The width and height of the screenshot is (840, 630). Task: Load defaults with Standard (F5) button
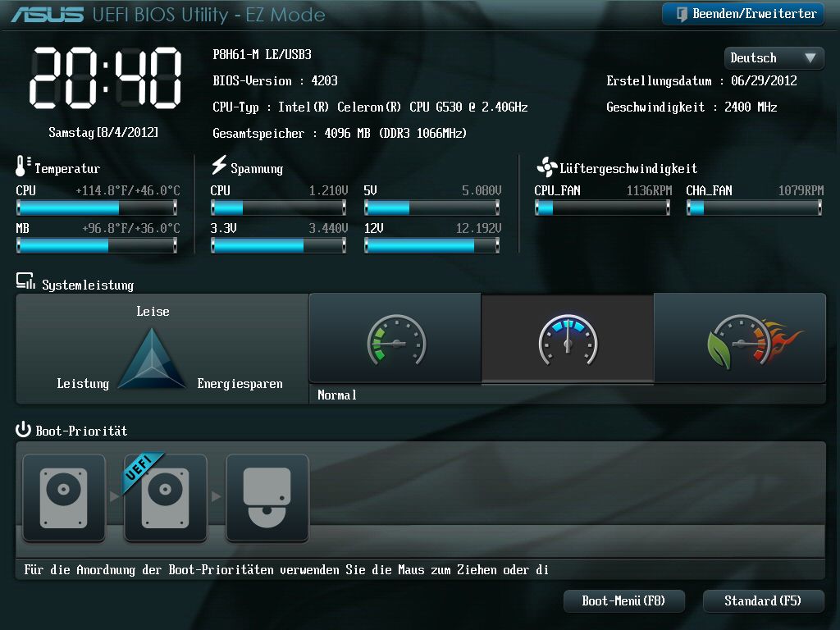pyautogui.click(x=763, y=601)
